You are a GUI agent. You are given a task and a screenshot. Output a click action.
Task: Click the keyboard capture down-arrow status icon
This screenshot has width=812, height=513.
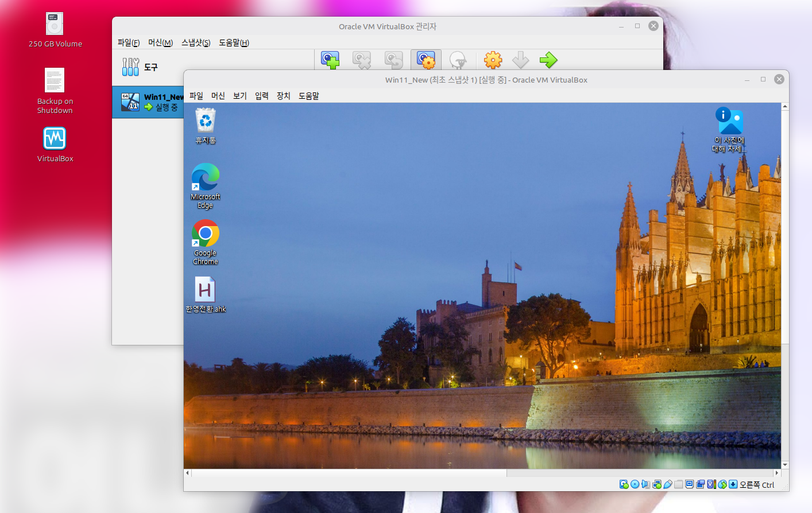[x=733, y=484]
